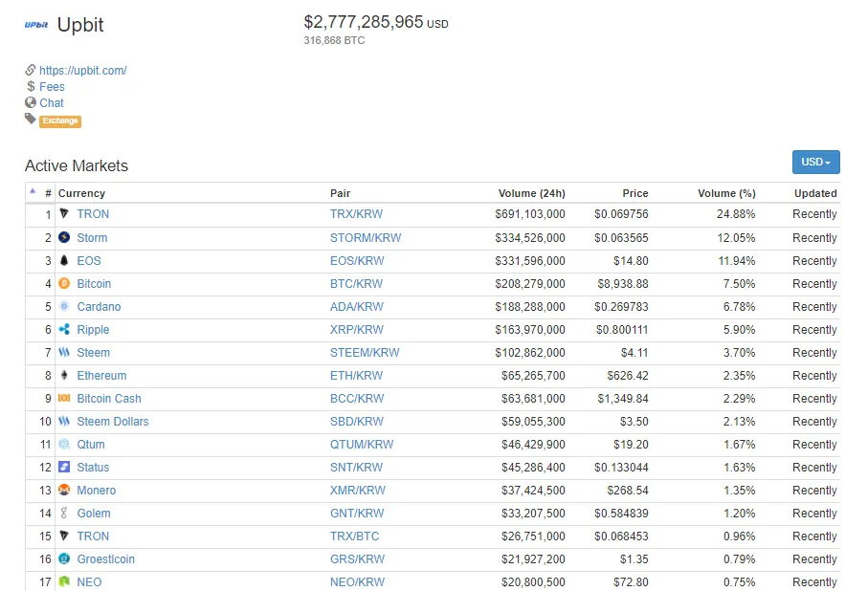Open the https://upbit.com/ link
The width and height of the screenshot is (868, 591).
tap(83, 70)
